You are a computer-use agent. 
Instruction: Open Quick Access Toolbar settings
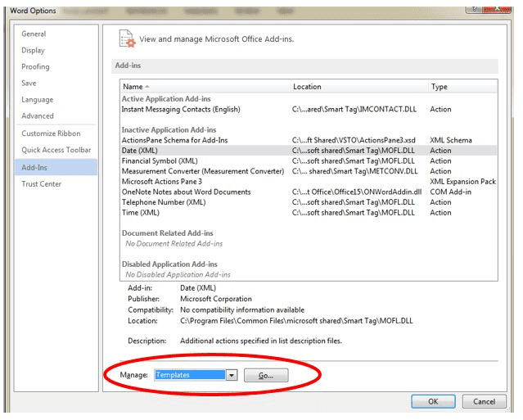(x=56, y=150)
